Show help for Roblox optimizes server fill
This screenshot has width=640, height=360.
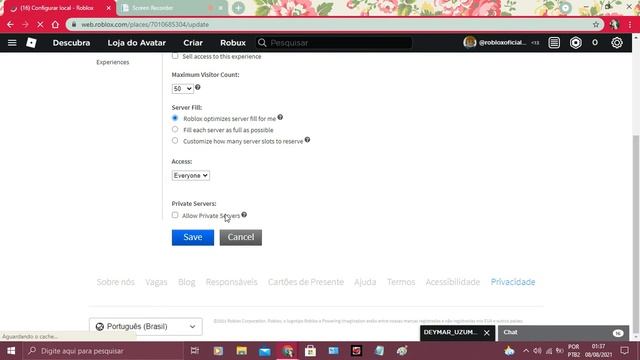click(280, 117)
